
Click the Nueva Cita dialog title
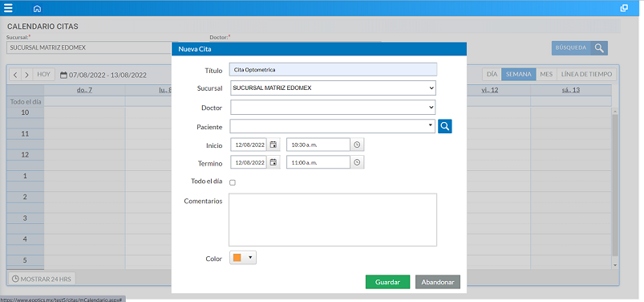[195, 49]
